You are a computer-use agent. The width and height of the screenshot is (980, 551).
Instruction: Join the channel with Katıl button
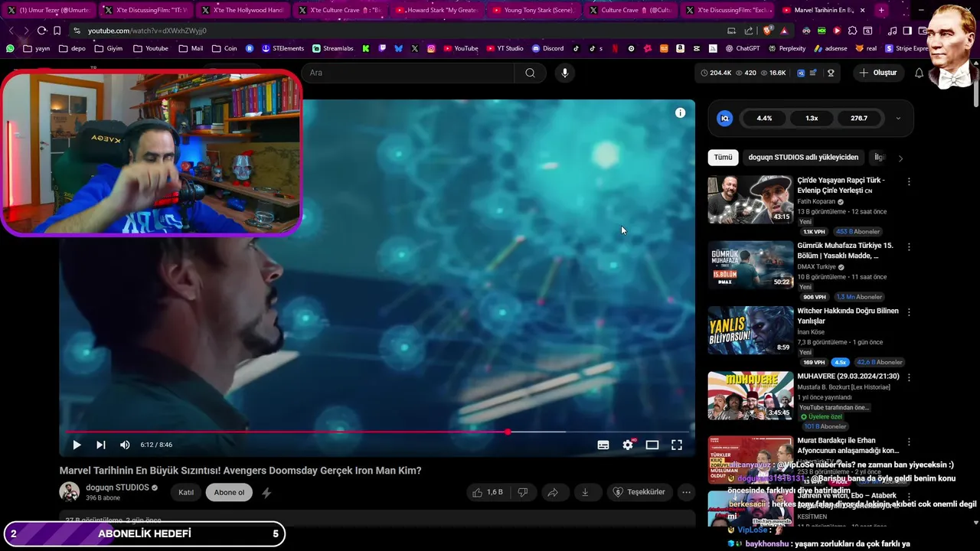(186, 492)
